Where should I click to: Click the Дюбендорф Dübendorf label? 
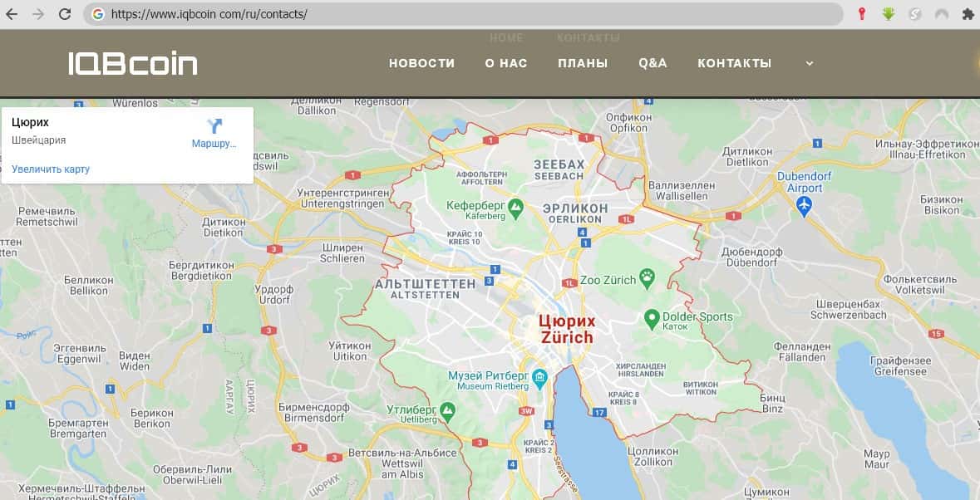[x=752, y=257]
